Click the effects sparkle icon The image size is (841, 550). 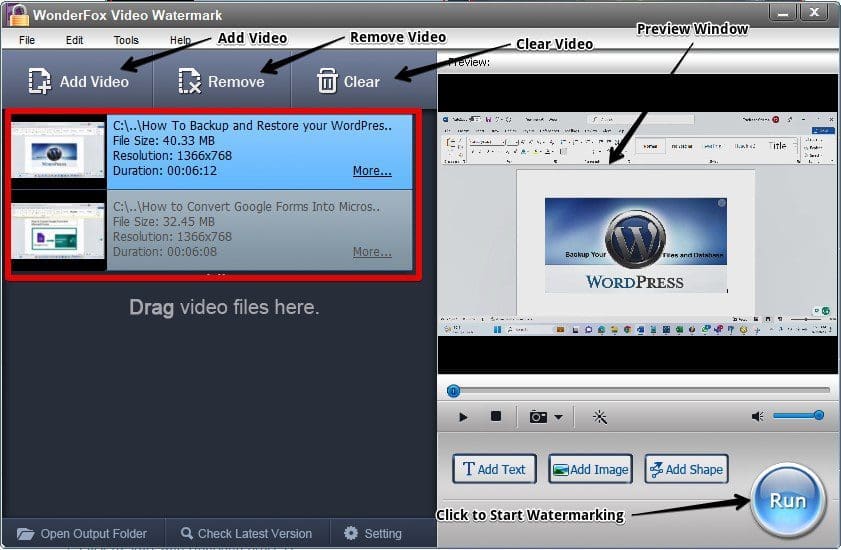(x=600, y=417)
